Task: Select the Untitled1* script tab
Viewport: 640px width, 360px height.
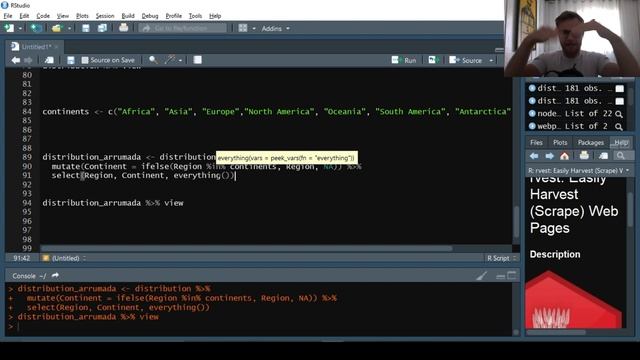Action: click(x=36, y=47)
